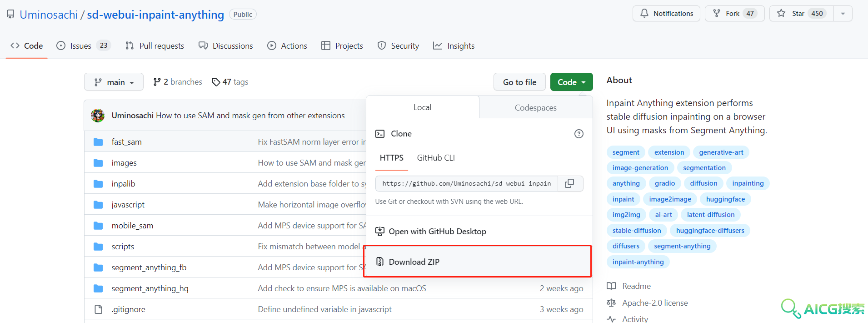
Task: Click Uminosachi's avatar image
Action: 98,116
